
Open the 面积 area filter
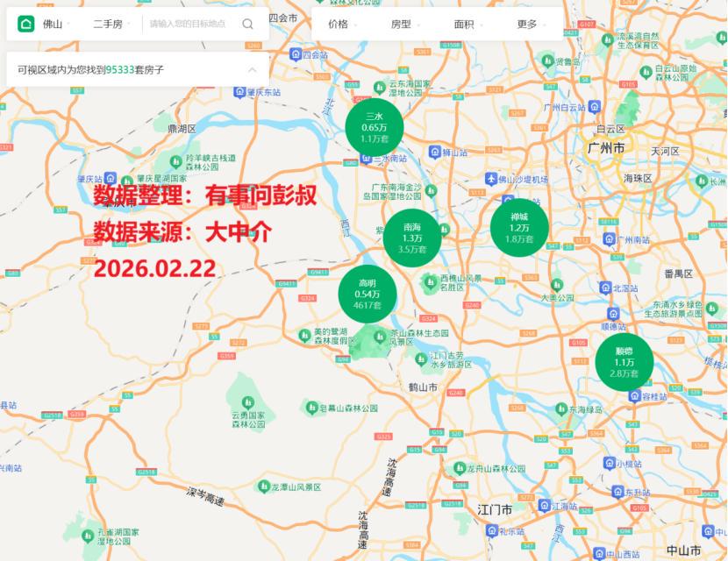[468, 25]
